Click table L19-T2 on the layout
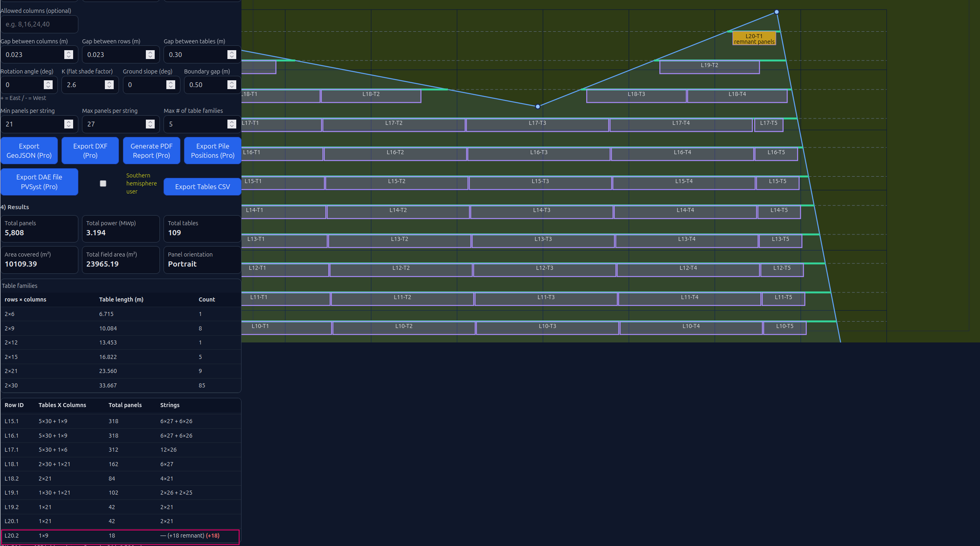Screen dimensions: 980x546 [x=709, y=67]
